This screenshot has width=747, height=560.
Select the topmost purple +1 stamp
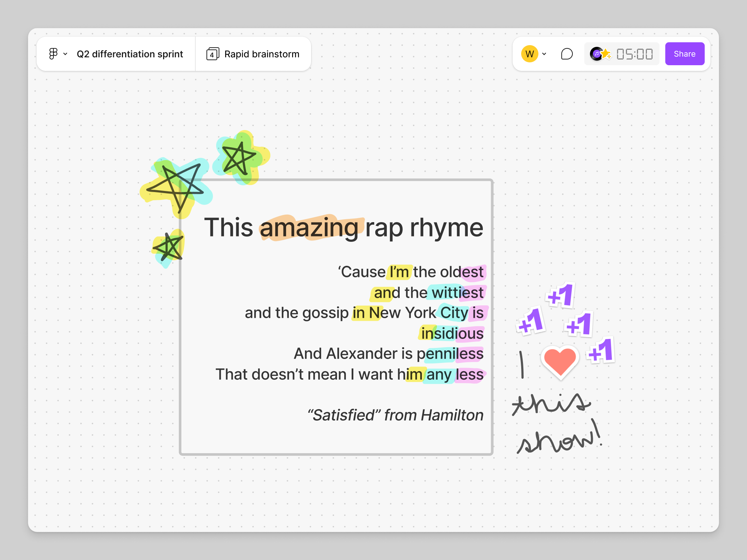[x=561, y=296]
